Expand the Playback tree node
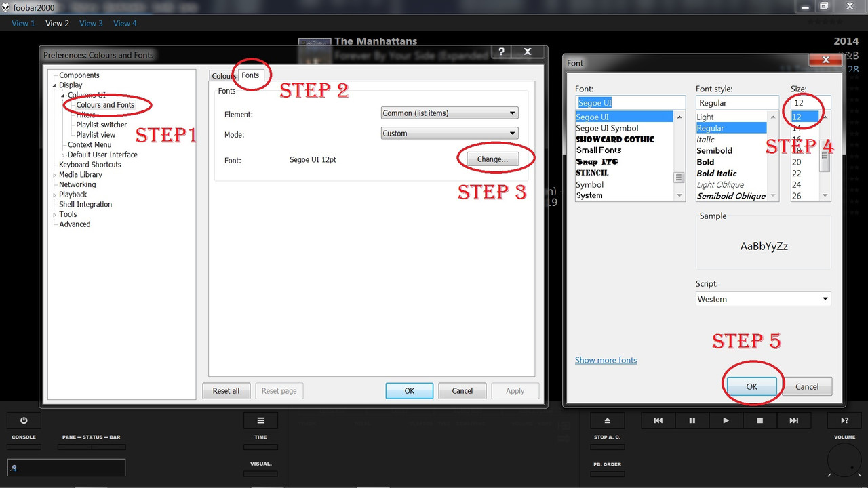 tap(55, 195)
